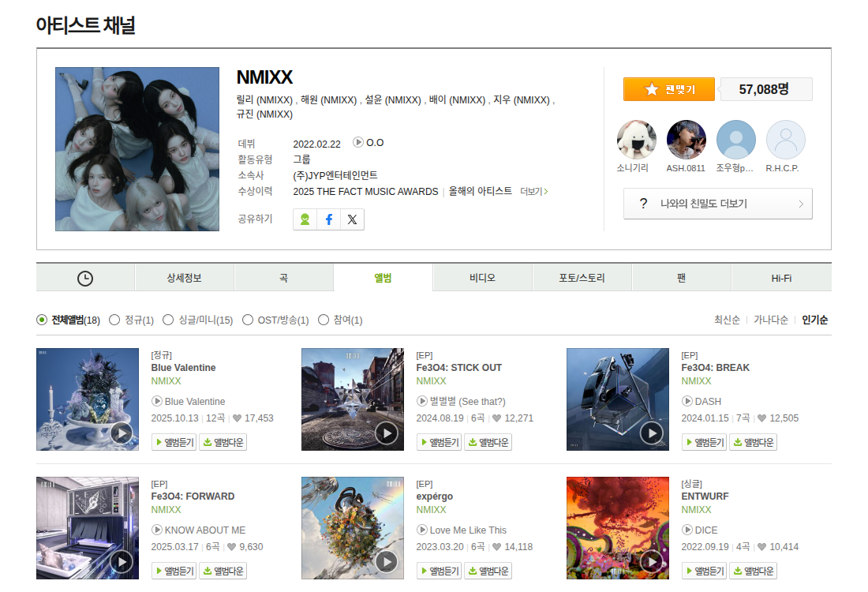Switch to 팬 tab
Screen dimensions: 868x592
pos(682,278)
